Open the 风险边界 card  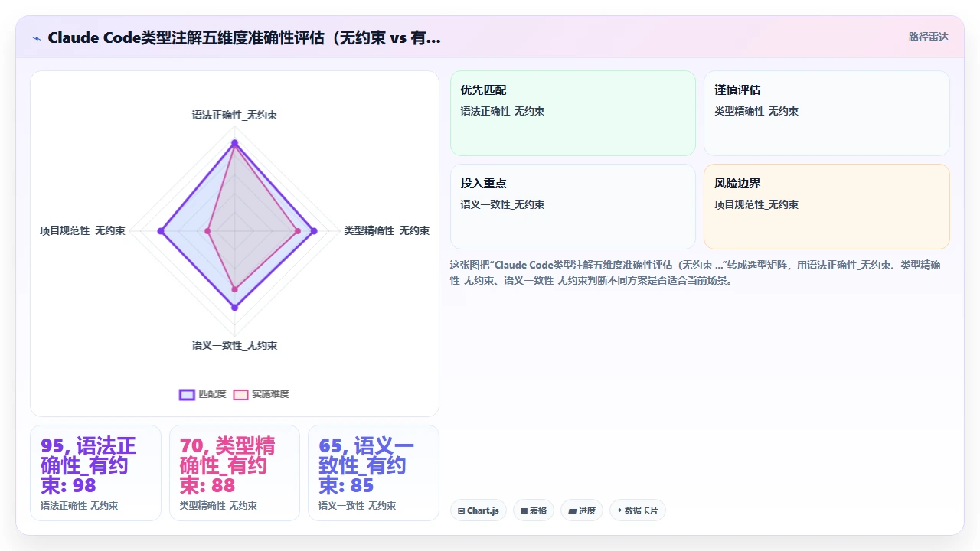827,207
